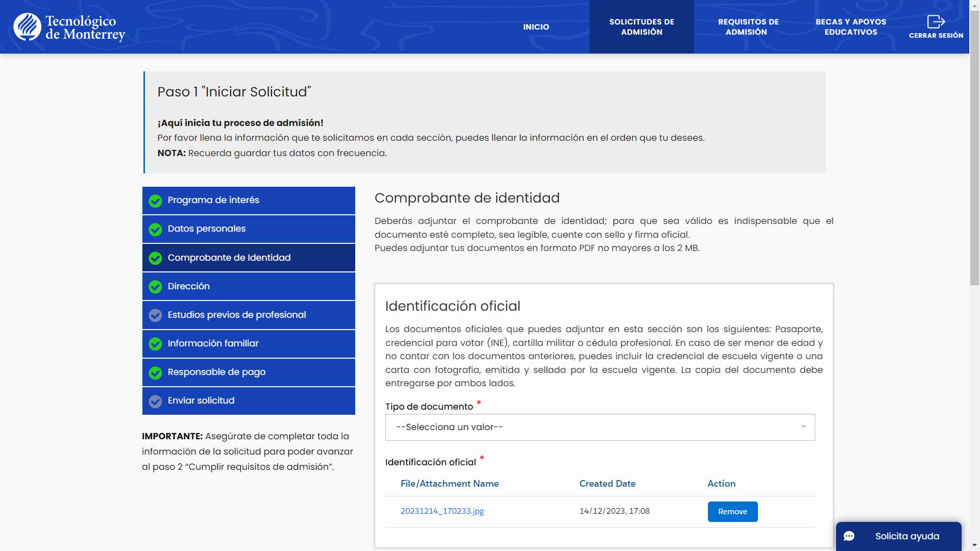Open the Tipo de documento dropdown
980x551 pixels.
point(599,427)
